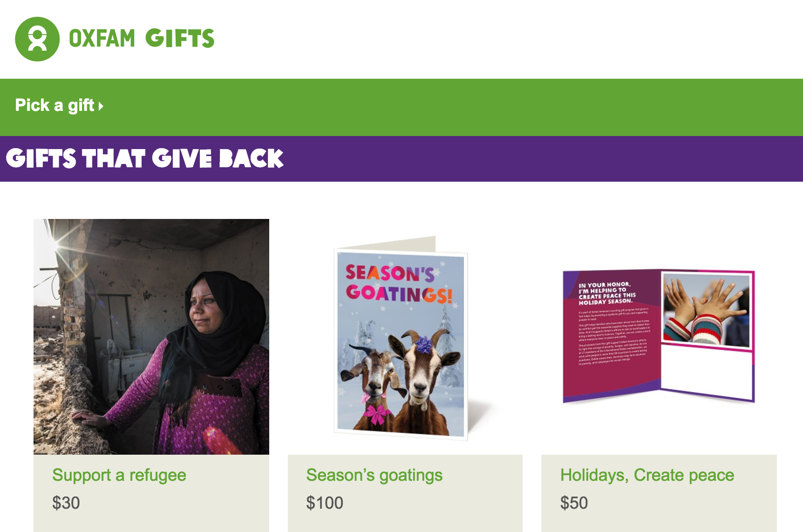The width and height of the screenshot is (803, 532).
Task: Follow the Holidays, Create peace link
Action: point(647,475)
